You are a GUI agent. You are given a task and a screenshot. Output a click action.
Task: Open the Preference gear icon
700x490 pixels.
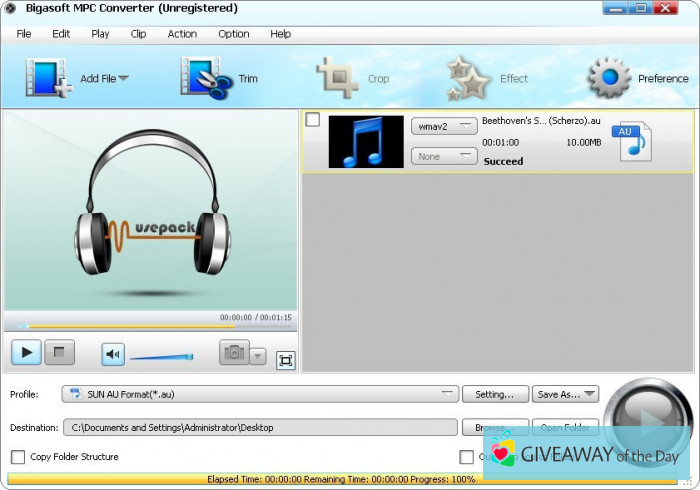tap(607, 78)
